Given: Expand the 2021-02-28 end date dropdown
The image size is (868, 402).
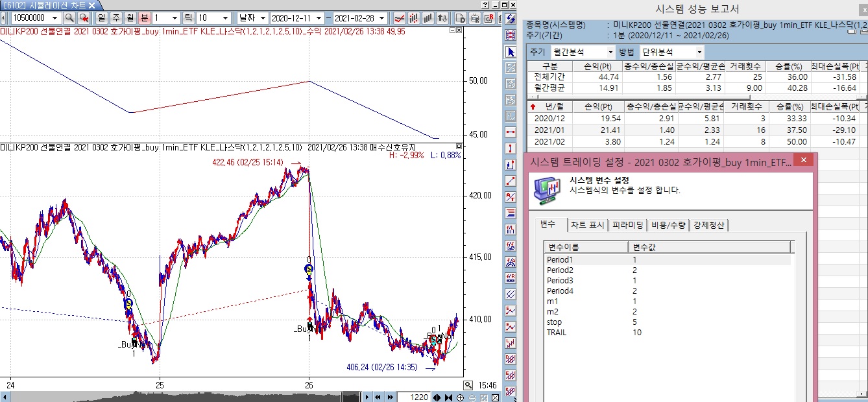Looking at the screenshot, I should pyautogui.click(x=383, y=18).
